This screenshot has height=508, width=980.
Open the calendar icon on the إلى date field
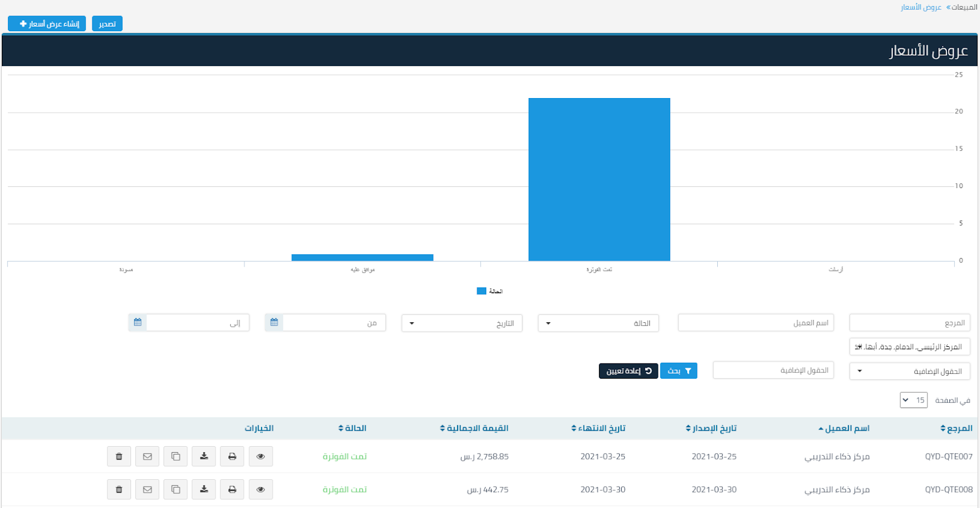[138, 322]
